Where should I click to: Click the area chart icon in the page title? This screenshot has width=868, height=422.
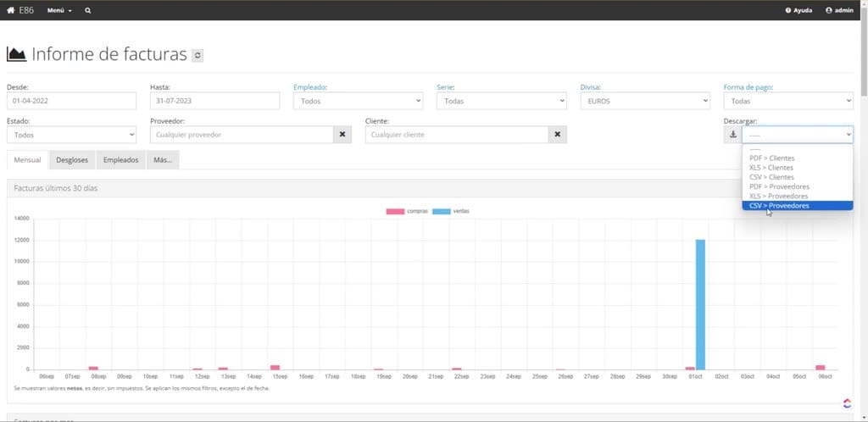coord(17,53)
